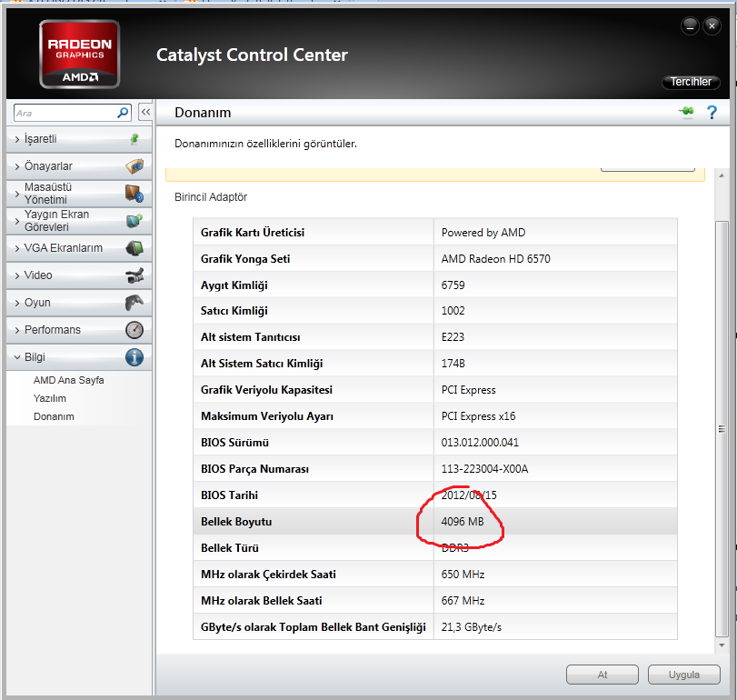Viewport: 737px width, 700px height.
Task: Select the 21,3 GByte/s bandwidth value
Action: [x=472, y=626]
